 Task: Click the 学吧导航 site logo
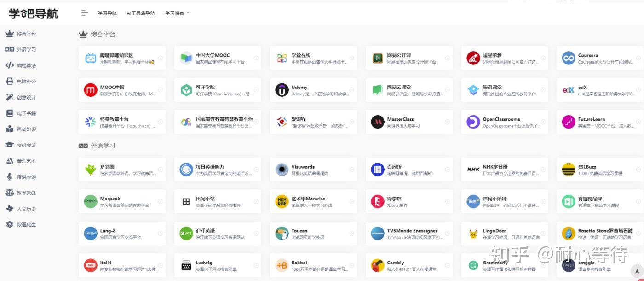tap(34, 13)
